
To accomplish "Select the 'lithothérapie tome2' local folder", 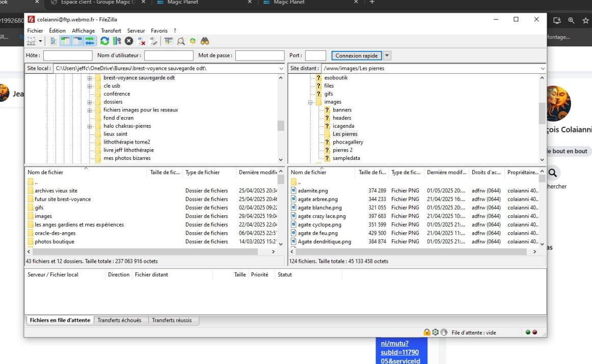I will tap(127, 142).
